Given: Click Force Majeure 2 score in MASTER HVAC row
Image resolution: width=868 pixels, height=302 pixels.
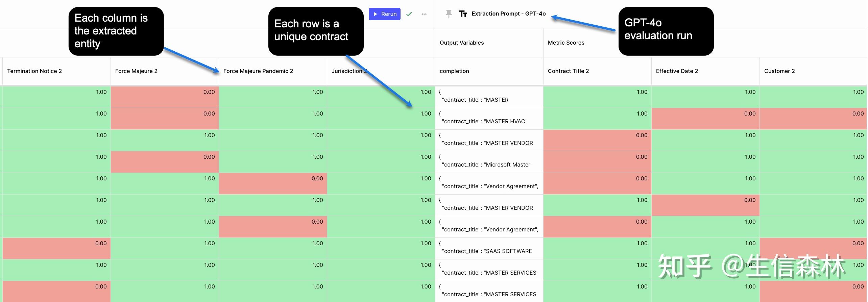Looking at the screenshot, I should (165, 119).
